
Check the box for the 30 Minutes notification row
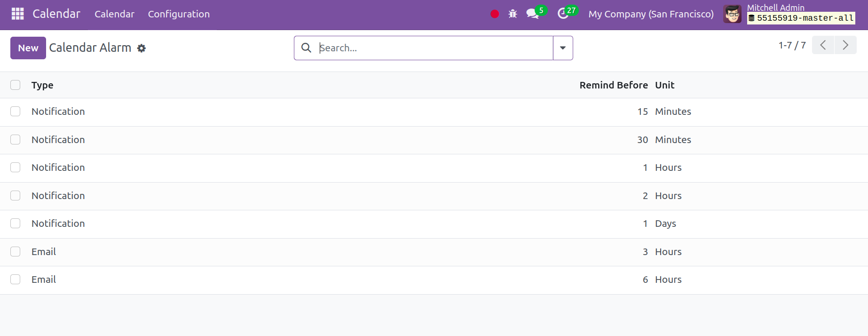(x=16, y=140)
